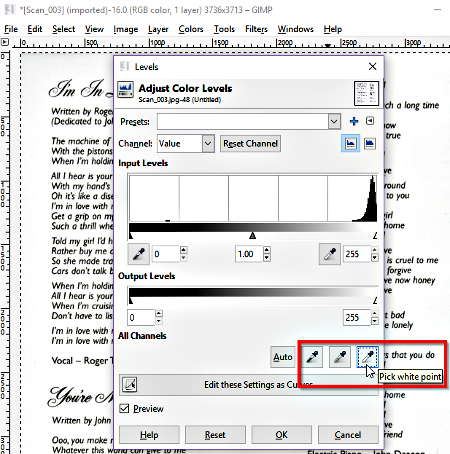Open the Filters menu

(256, 29)
